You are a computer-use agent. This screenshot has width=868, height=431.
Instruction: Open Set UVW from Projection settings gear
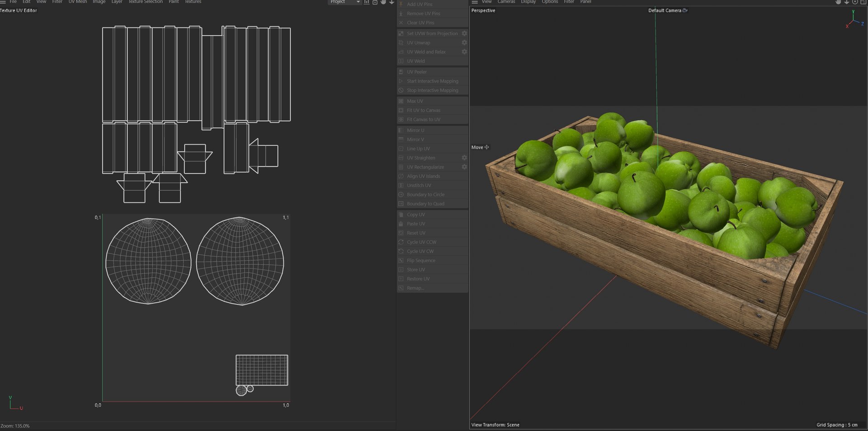(464, 33)
